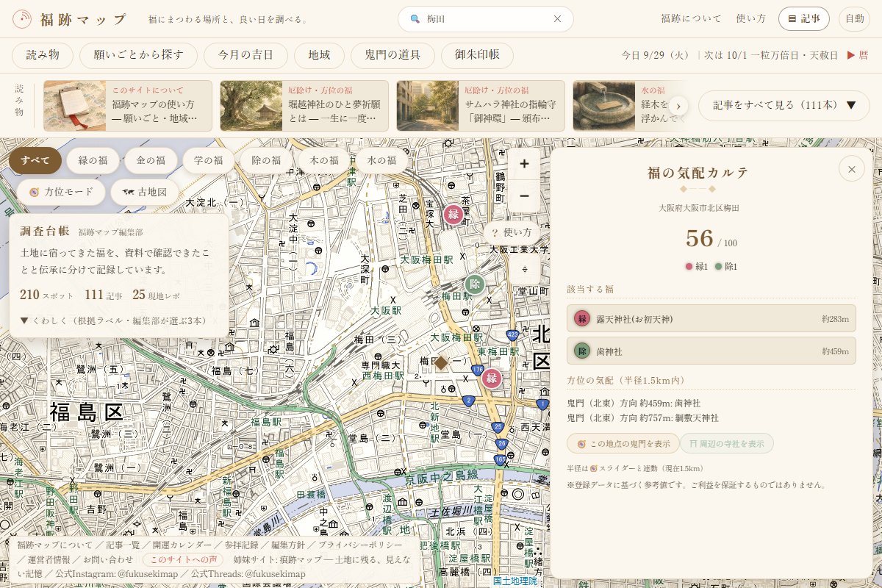Open 露天神社(お初天神) result row

tap(711, 319)
